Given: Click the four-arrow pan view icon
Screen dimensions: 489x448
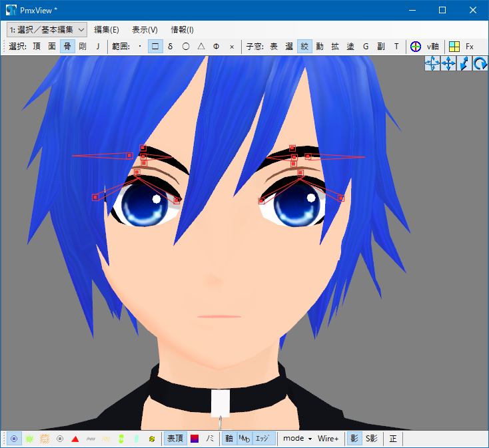Looking at the screenshot, I should pyautogui.click(x=448, y=63).
